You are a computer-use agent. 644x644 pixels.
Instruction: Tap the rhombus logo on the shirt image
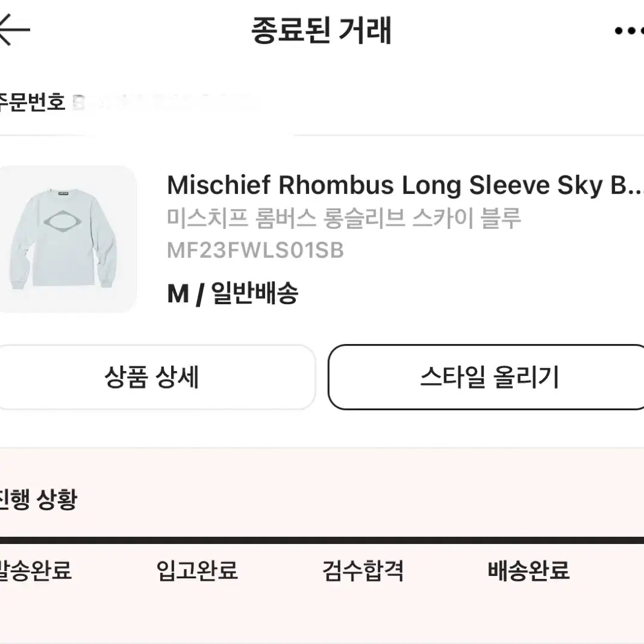coord(62,221)
